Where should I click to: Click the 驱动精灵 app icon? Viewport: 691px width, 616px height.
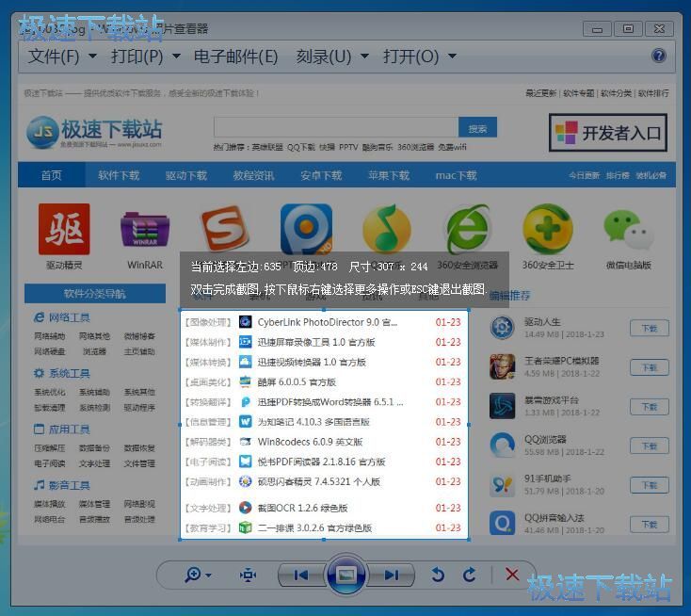pyautogui.click(x=64, y=229)
